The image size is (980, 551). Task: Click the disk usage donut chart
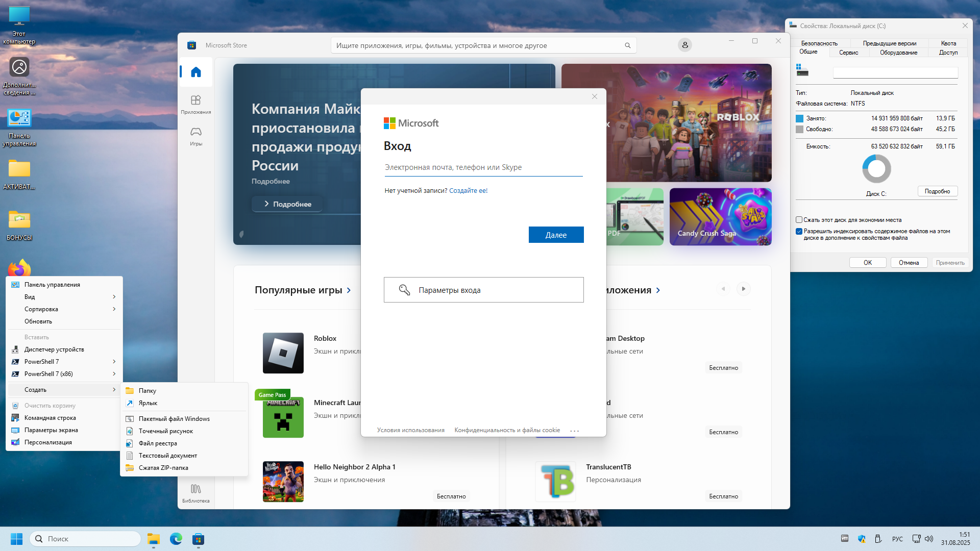tap(876, 169)
